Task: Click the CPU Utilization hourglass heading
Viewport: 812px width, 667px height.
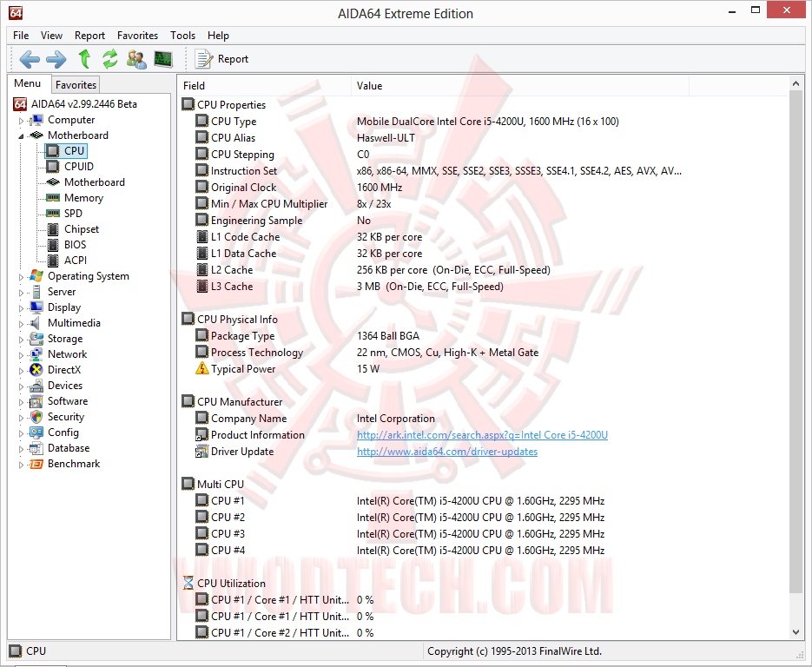Action: 224,583
